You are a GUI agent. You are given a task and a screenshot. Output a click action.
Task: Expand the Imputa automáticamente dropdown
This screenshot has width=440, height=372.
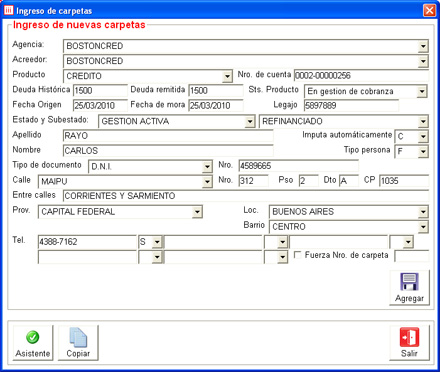(423, 136)
